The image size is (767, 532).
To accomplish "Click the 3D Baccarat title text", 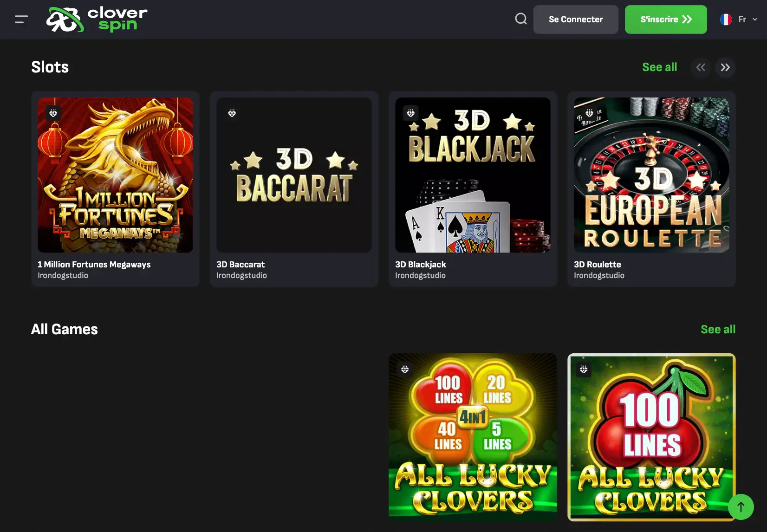I will click(240, 265).
